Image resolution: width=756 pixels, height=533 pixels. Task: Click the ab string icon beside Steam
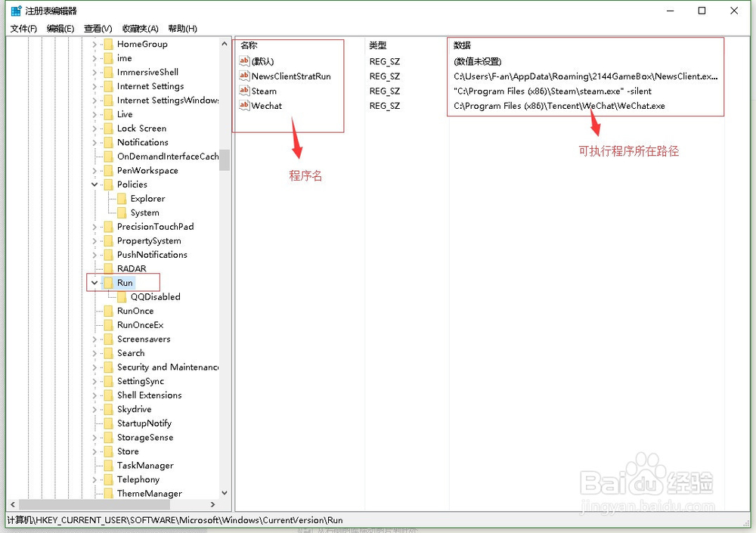(243, 91)
